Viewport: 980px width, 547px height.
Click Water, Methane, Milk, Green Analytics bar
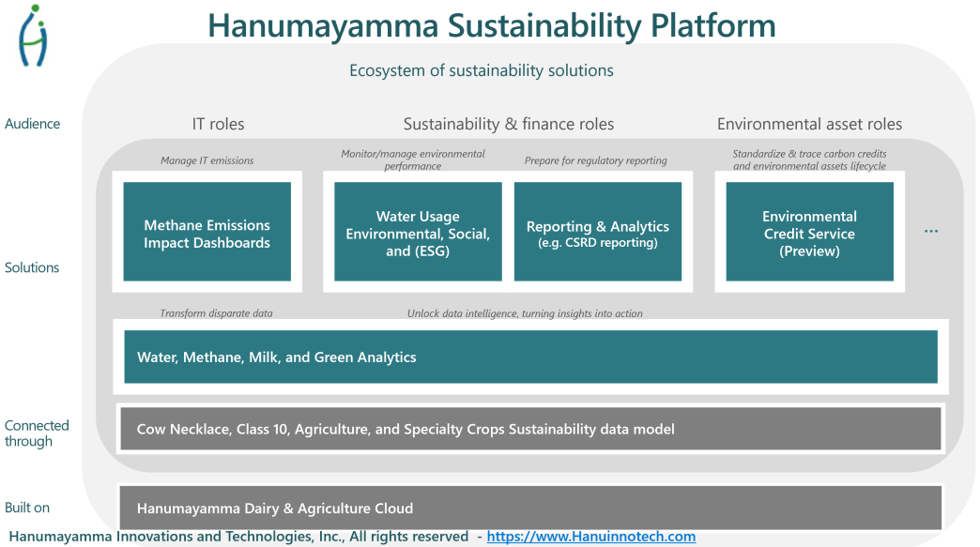coord(530,357)
